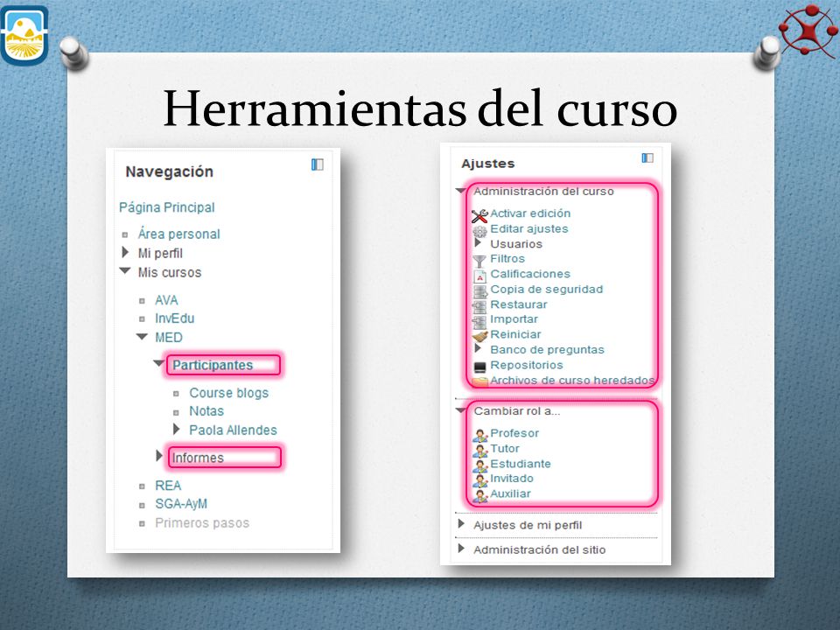Open the Reiniciar link
Image resolution: width=840 pixels, height=630 pixels.
(515, 334)
